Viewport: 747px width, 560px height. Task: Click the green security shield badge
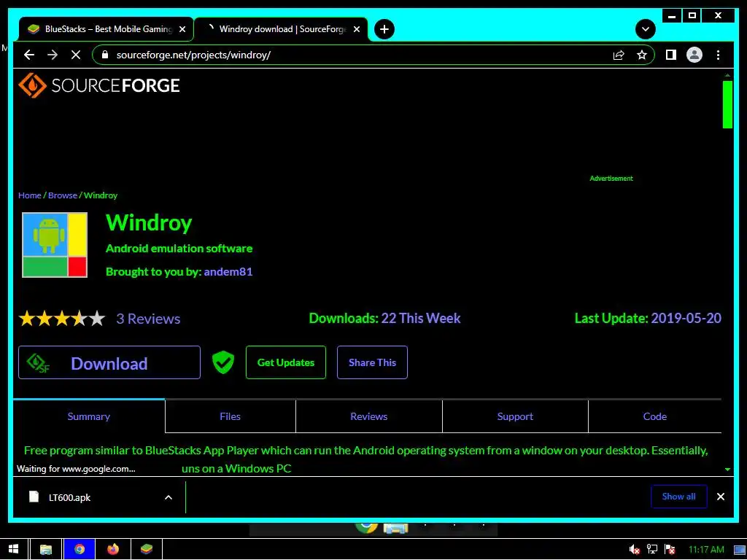(x=223, y=362)
